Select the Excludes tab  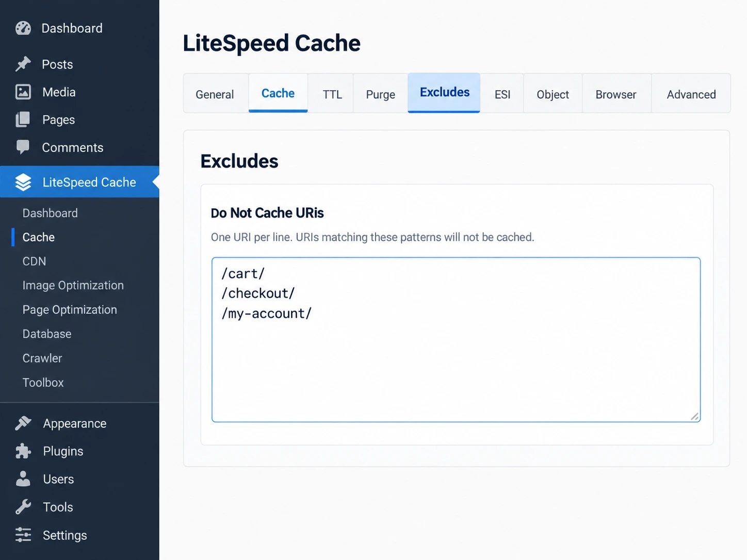point(444,92)
